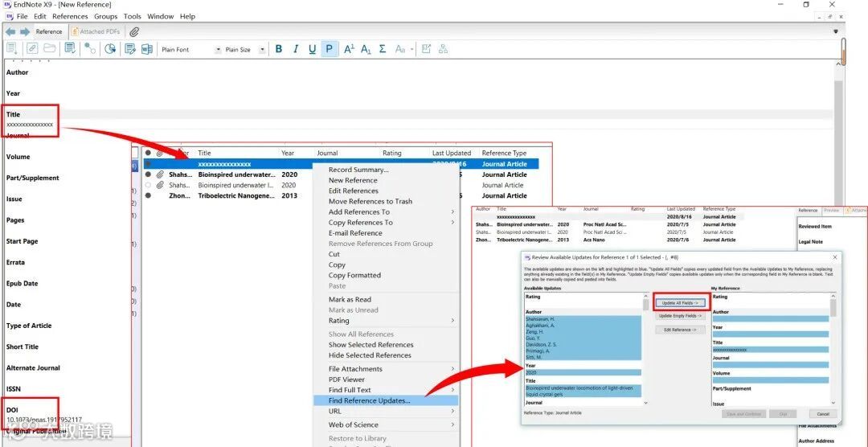The image size is (868, 447).
Task: Click the Title field value xxxxxxxxxxxxxxxx
Action: tap(30, 125)
